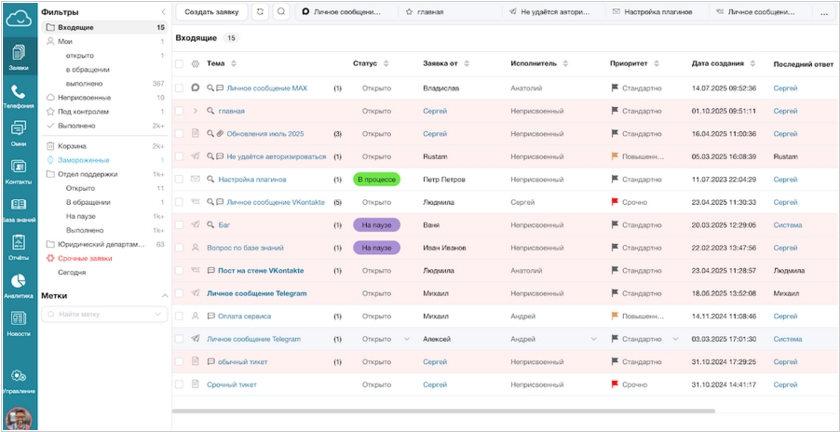Viewport: 840px width, 432px height.
Task: Click the refresh icon beside Создать заявку
Action: click(x=261, y=12)
